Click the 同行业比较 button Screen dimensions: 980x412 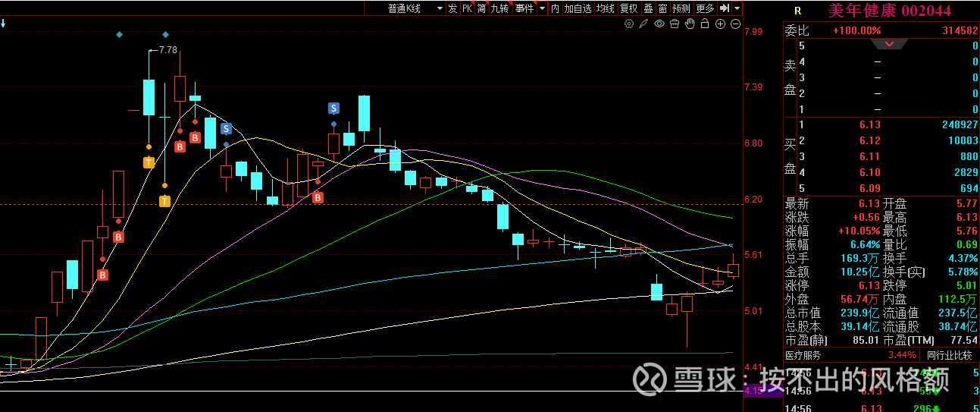(x=949, y=355)
